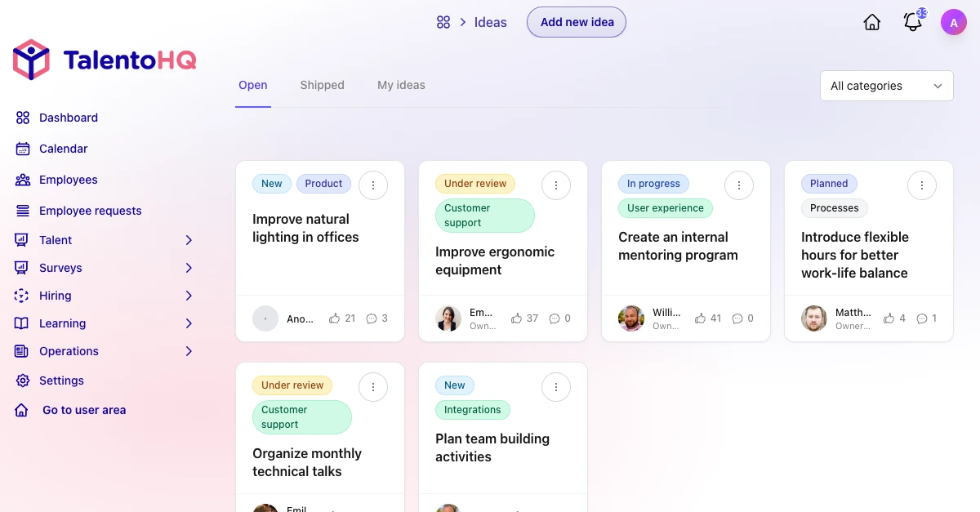Screen dimensions: 980x512
Task: Click Emily's avatar on ergonomic equipment card
Action: coord(448,318)
